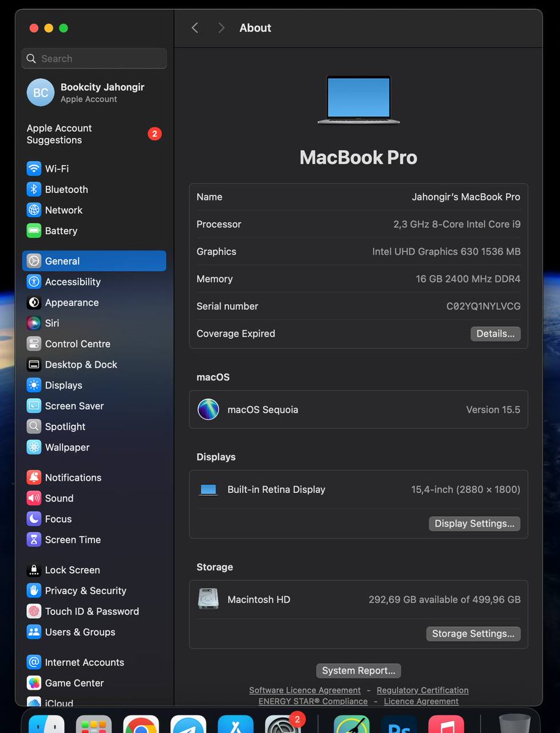This screenshot has width=560, height=733.
Task: Click the Jahongir's MacBook Pro name field
Action: pos(466,197)
